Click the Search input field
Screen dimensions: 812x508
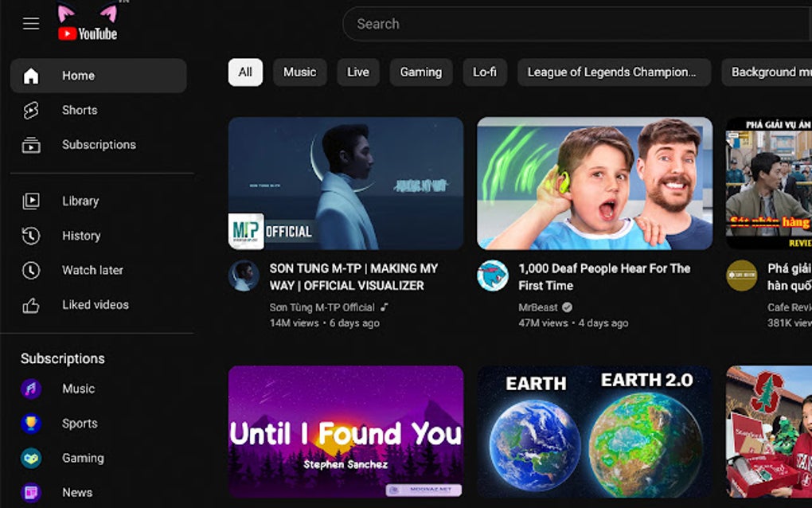coord(557,24)
